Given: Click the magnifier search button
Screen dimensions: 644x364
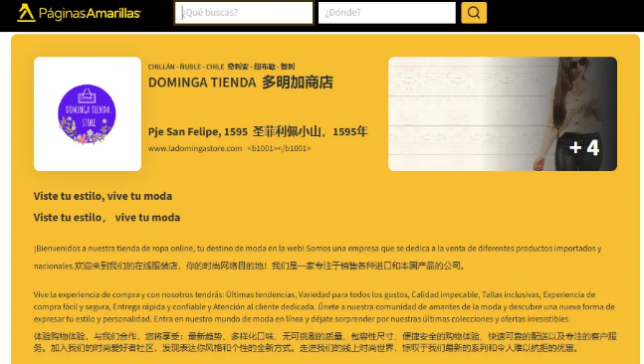Looking at the screenshot, I should pyautogui.click(x=474, y=13).
